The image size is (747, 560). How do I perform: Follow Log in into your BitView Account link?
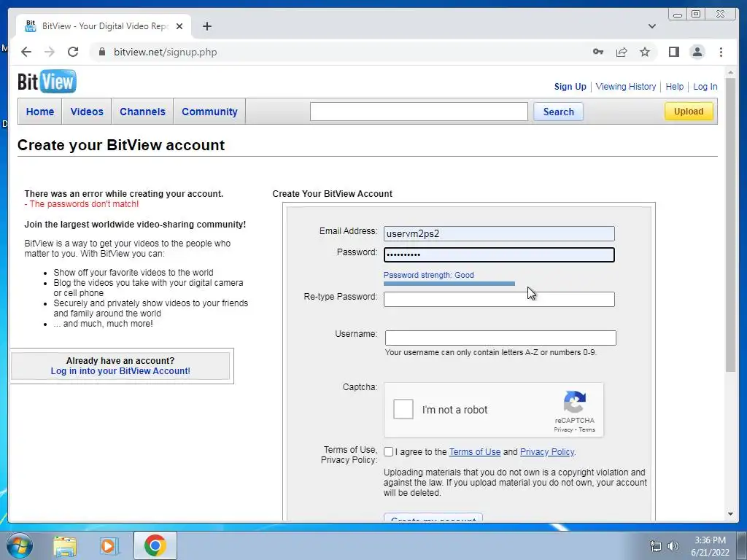[x=120, y=371]
